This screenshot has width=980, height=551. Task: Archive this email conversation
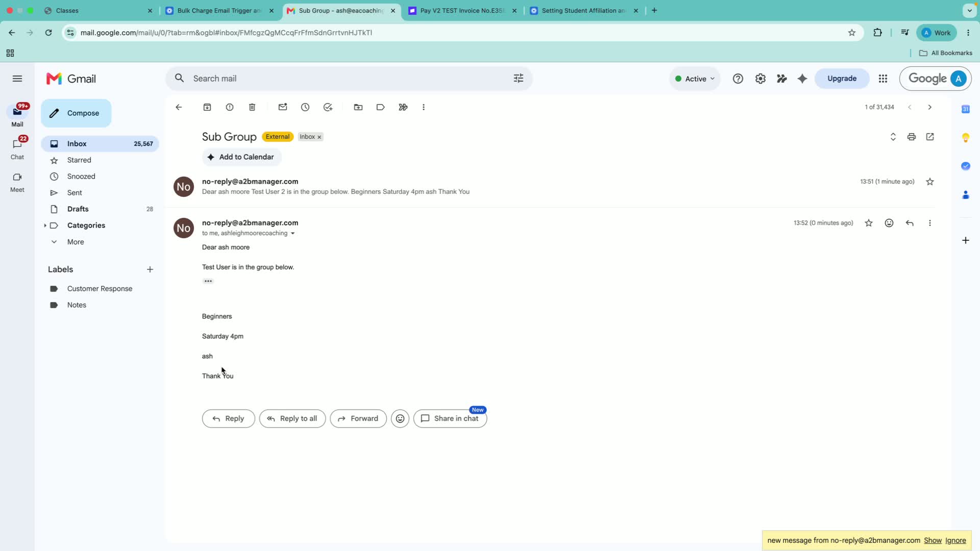click(207, 107)
